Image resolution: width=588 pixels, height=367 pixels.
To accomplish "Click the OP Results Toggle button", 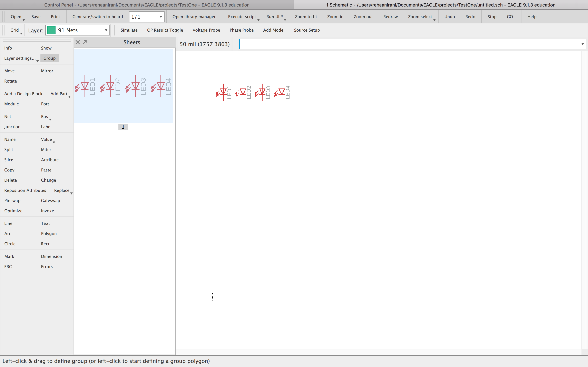I will coord(165,30).
